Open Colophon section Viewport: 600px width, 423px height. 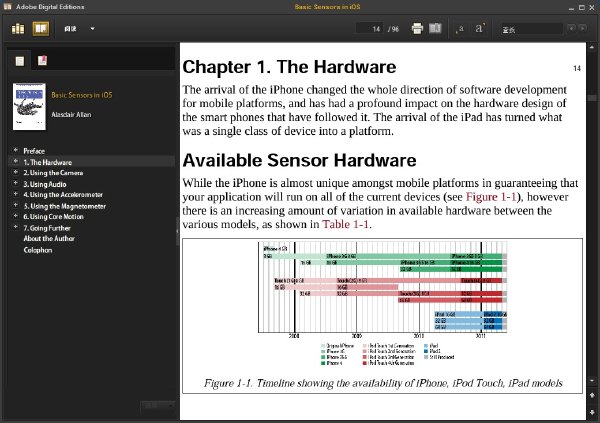(38, 250)
